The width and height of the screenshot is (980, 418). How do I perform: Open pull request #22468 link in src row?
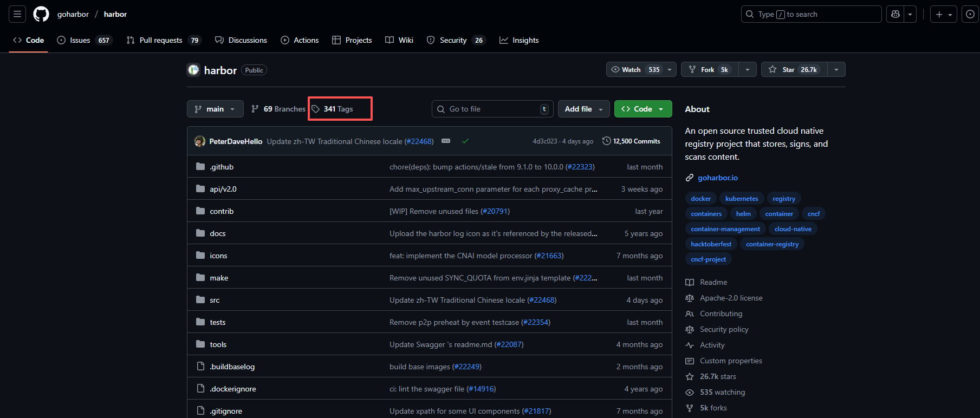pos(542,300)
